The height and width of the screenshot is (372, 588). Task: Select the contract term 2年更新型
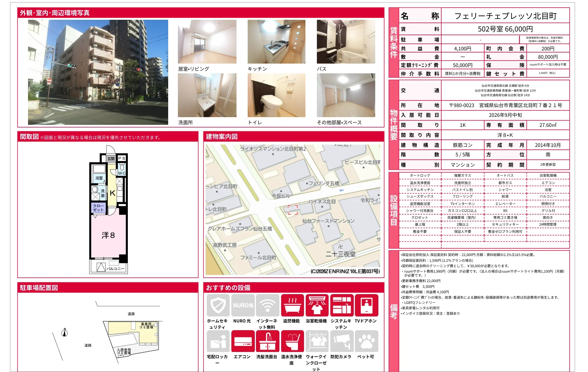[x=548, y=165]
